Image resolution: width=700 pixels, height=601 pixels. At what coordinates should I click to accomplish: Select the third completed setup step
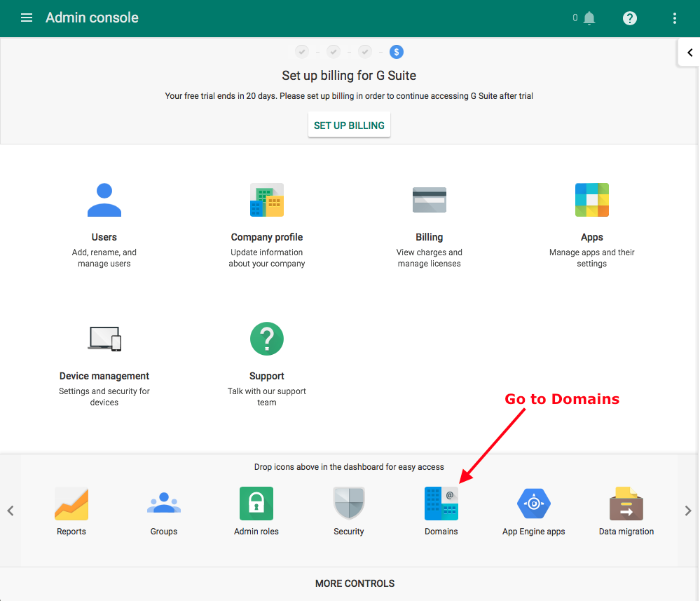(365, 53)
